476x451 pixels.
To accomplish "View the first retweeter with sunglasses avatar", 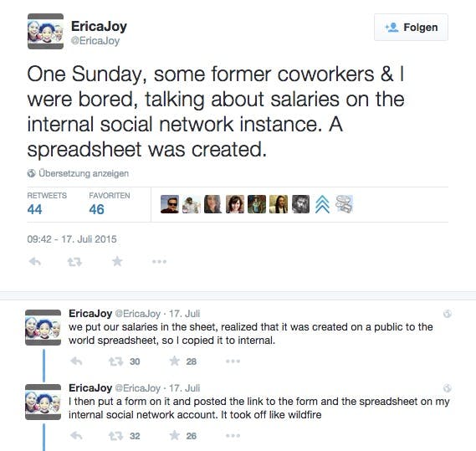I will pos(170,204).
